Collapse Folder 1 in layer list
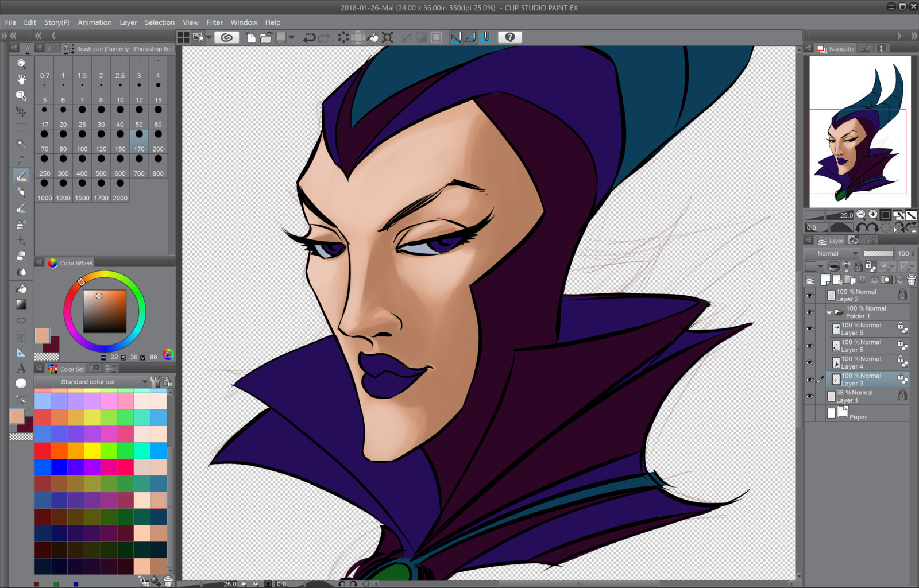 coord(829,313)
